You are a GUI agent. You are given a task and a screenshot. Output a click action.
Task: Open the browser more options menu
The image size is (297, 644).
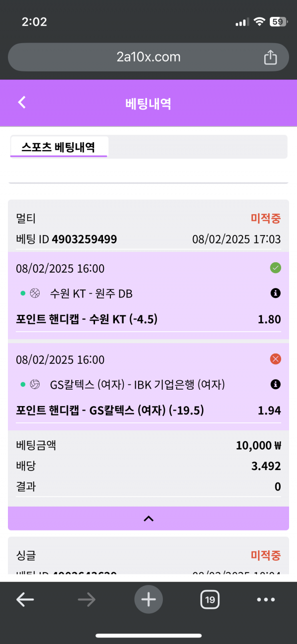tap(266, 600)
